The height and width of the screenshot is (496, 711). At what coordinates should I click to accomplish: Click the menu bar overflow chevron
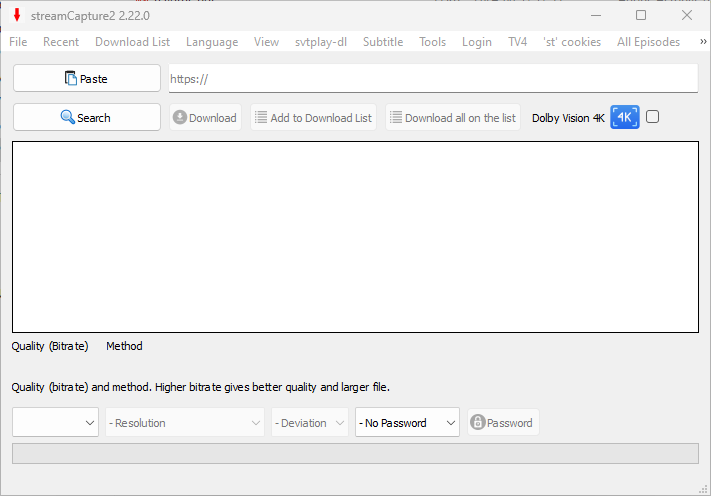[x=703, y=42]
